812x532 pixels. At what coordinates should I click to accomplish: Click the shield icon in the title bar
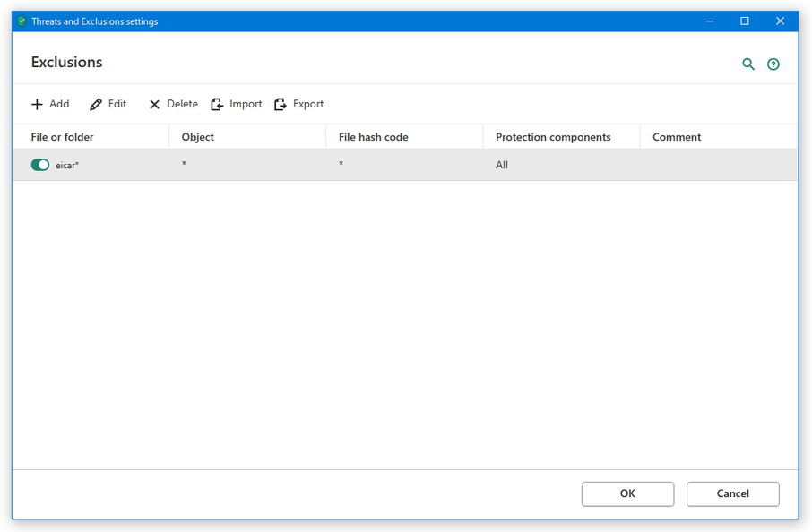tap(22, 21)
